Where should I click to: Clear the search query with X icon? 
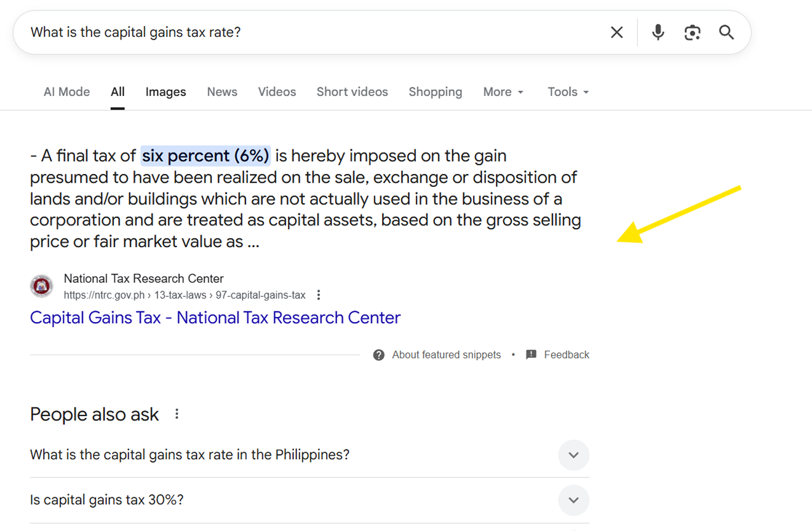(x=616, y=33)
